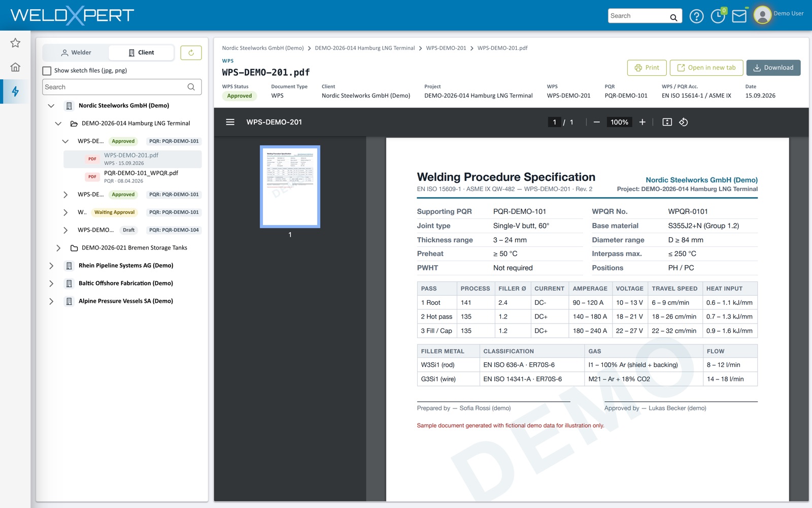Click the refresh tree button
Screen dimensions: 812x508
click(x=191, y=52)
